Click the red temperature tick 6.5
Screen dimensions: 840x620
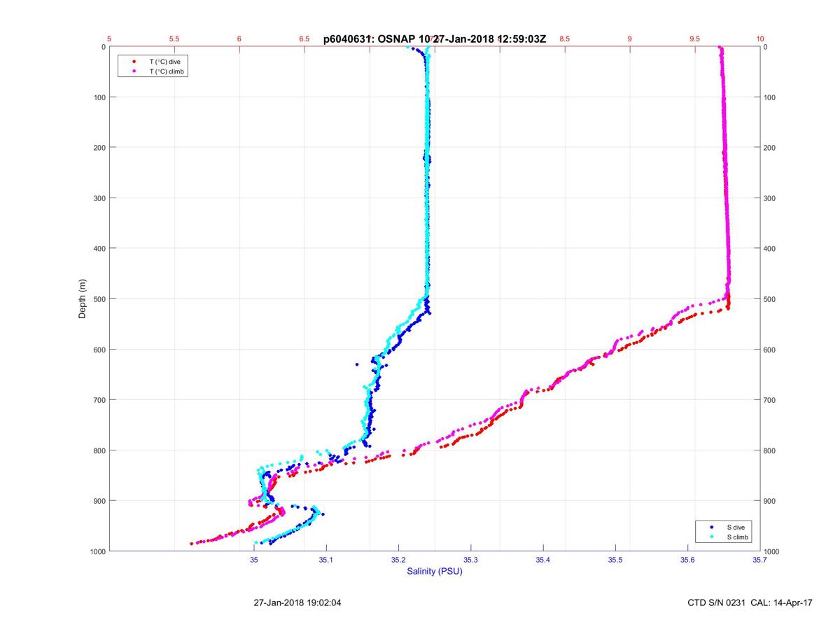click(x=304, y=39)
